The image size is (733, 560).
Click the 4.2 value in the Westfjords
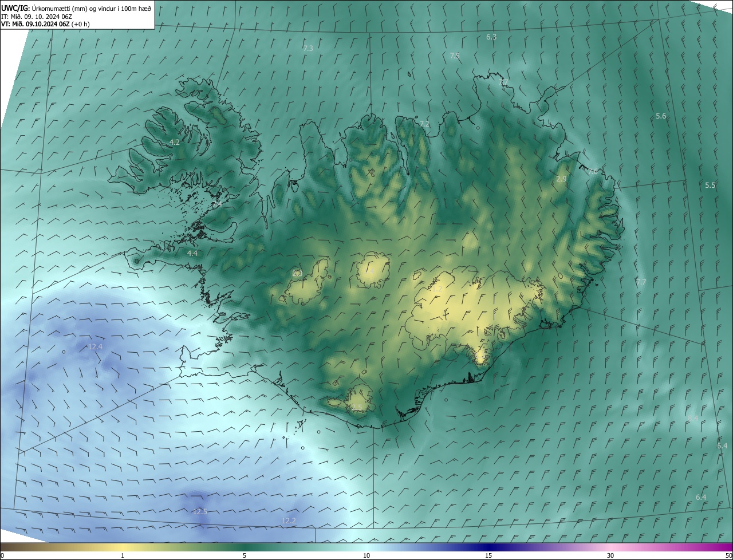click(175, 141)
